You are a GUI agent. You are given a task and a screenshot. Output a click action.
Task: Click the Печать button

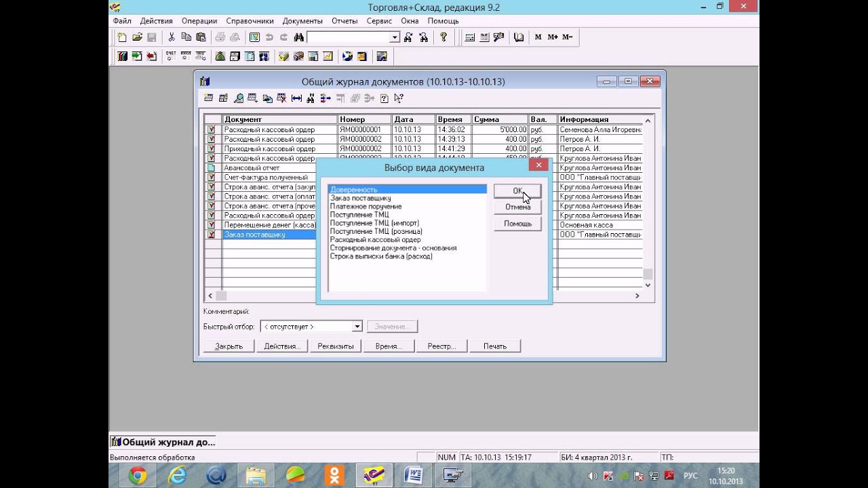coord(495,346)
